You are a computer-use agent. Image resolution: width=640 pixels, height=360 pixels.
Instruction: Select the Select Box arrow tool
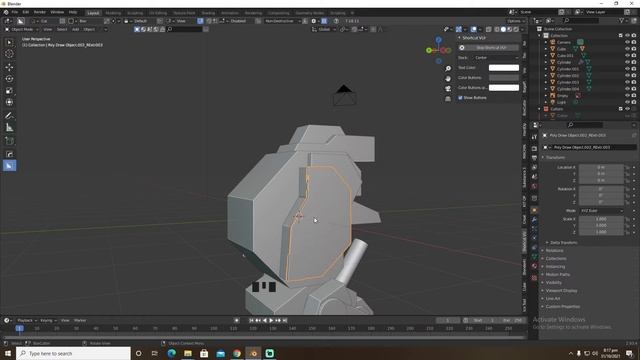pyautogui.click(x=9, y=42)
